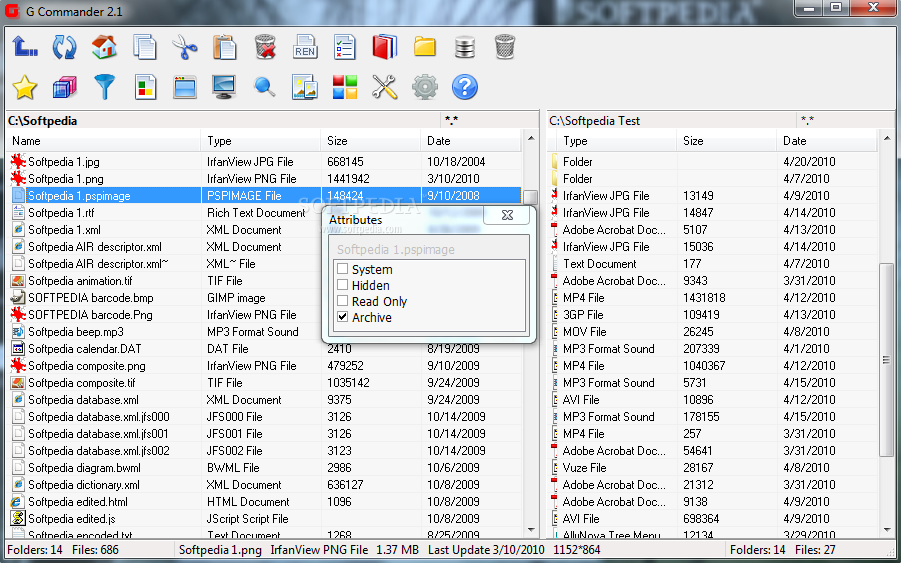Click the clipboard paste icon

[x=224, y=47]
